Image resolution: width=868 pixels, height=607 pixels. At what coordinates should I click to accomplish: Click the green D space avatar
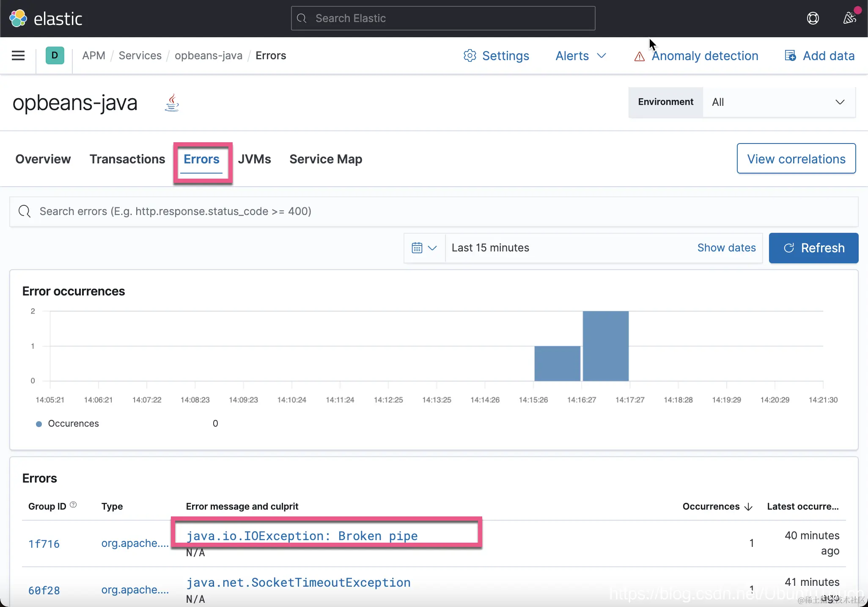click(55, 55)
